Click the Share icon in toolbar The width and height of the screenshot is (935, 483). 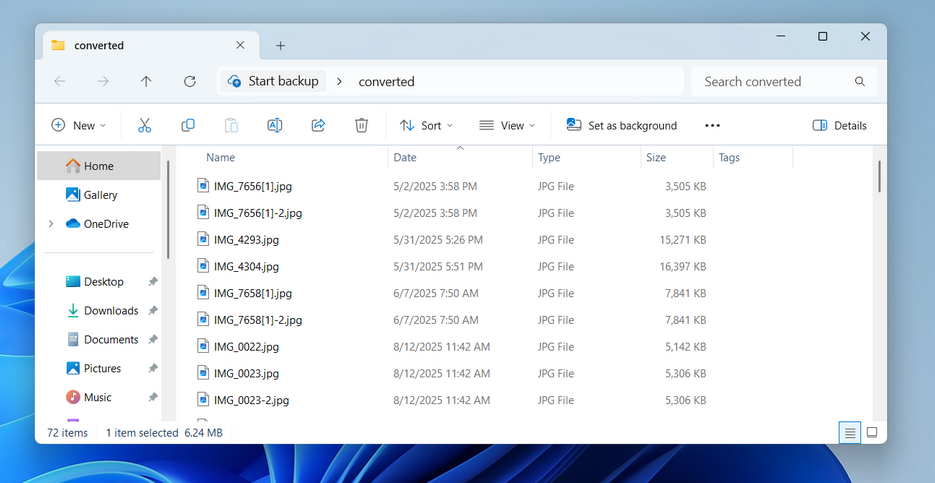coord(318,125)
